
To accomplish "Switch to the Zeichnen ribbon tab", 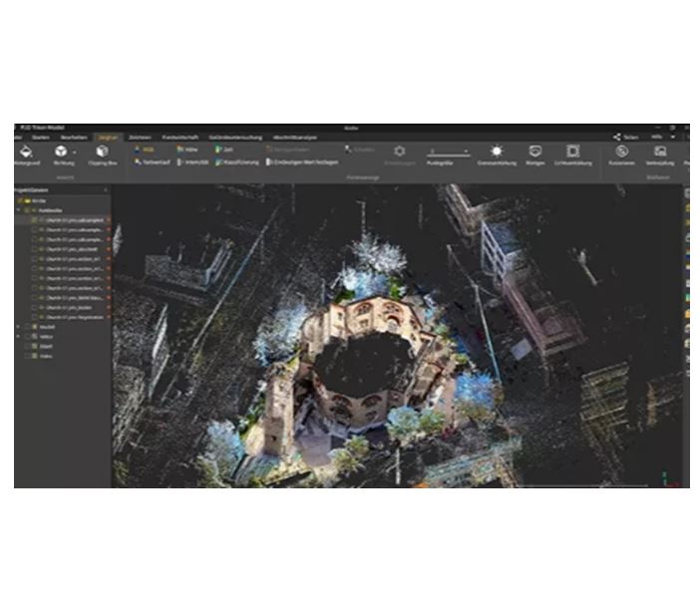I will pyautogui.click(x=140, y=138).
